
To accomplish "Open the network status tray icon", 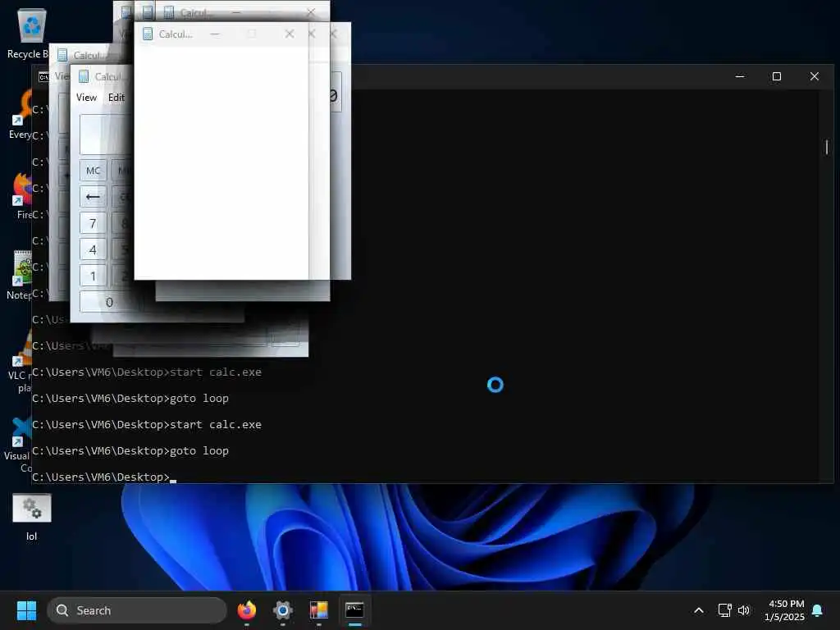I will (x=724, y=610).
